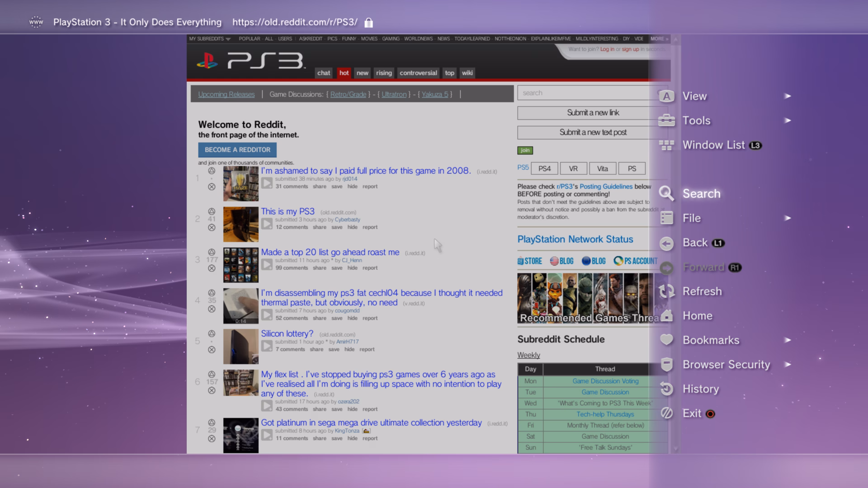Open the VR subreddit button
The height and width of the screenshot is (488, 868).
pos(573,169)
